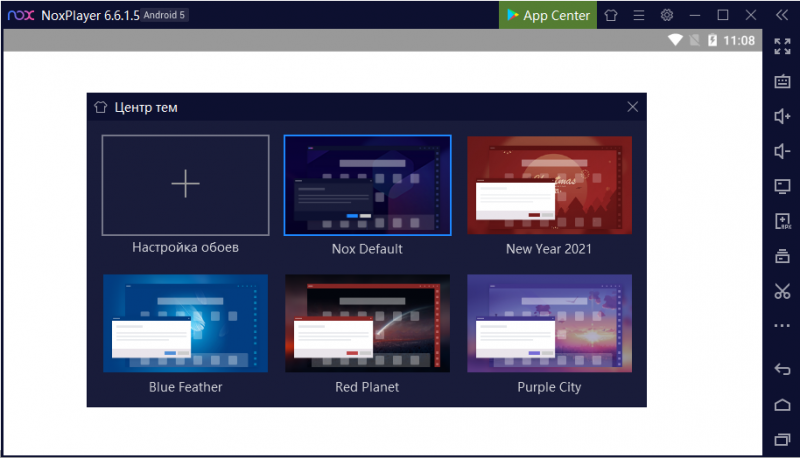
Task: Increase volume using sidebar speaker plus
Action: coord(782,116)
